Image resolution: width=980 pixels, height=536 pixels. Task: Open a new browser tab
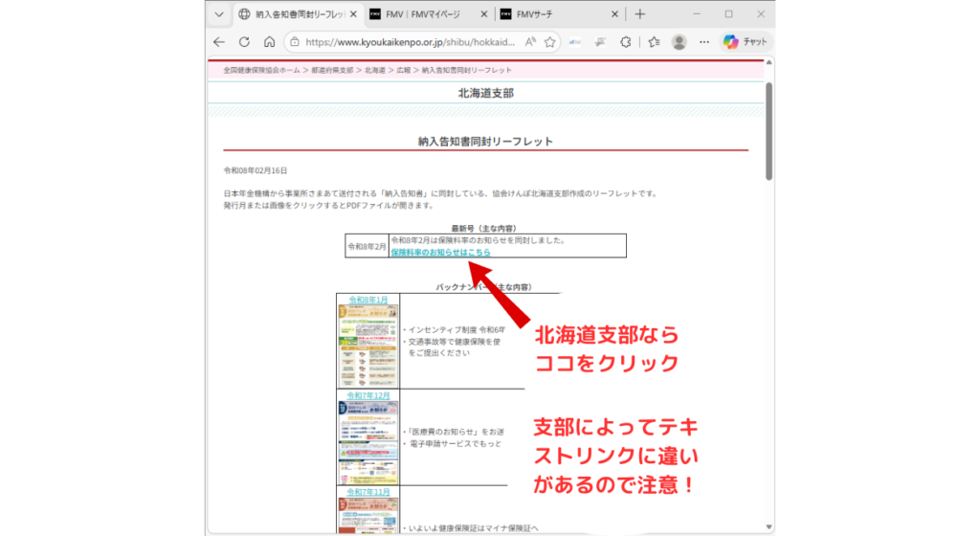click(x=639, y=13)
